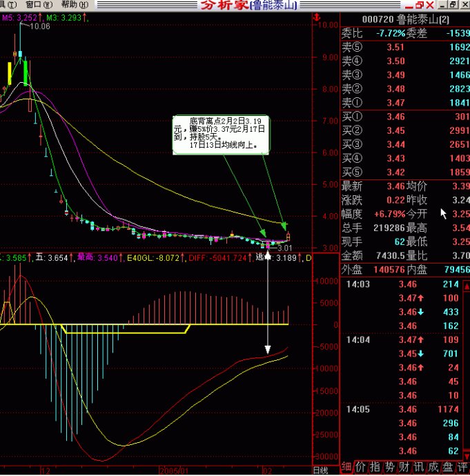
Task: Click the 评 comments tab
Action: coord(462,468)
